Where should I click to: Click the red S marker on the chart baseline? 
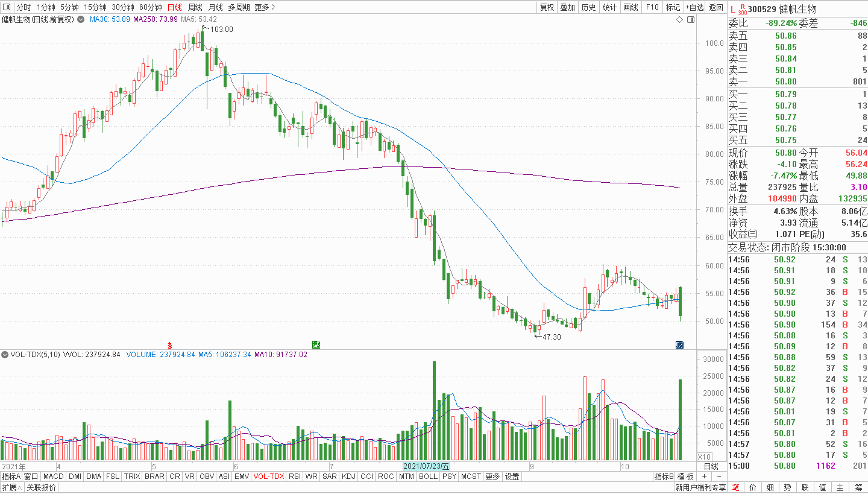tap(170, 344)
